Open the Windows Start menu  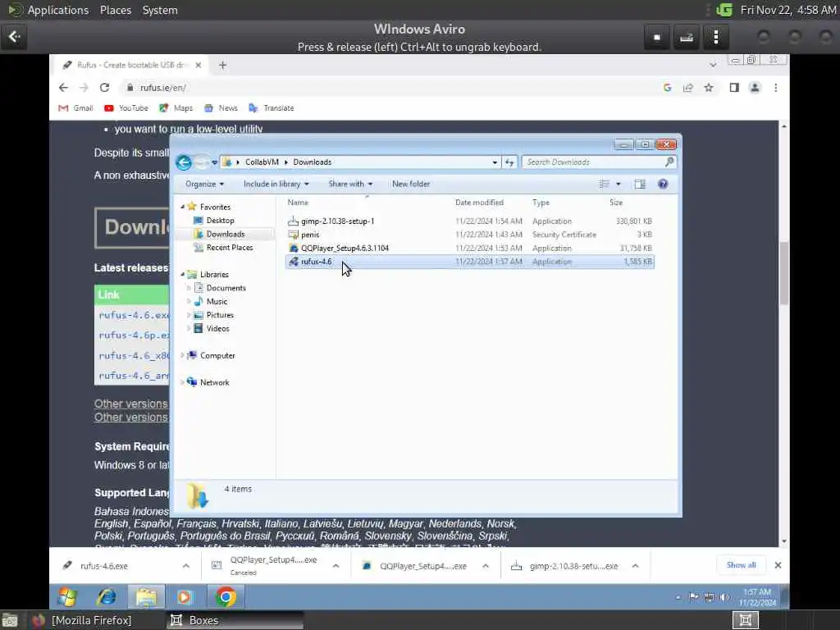[67, 597]
